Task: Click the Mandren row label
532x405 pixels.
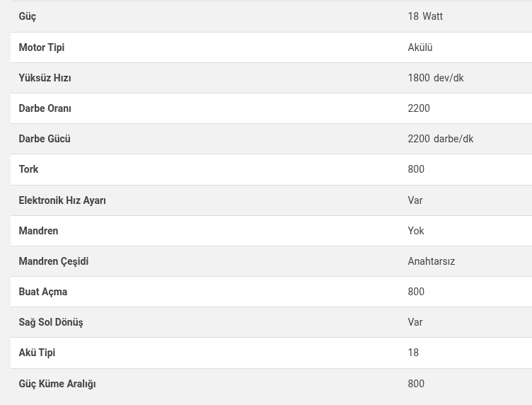Action: coord(38,231)
